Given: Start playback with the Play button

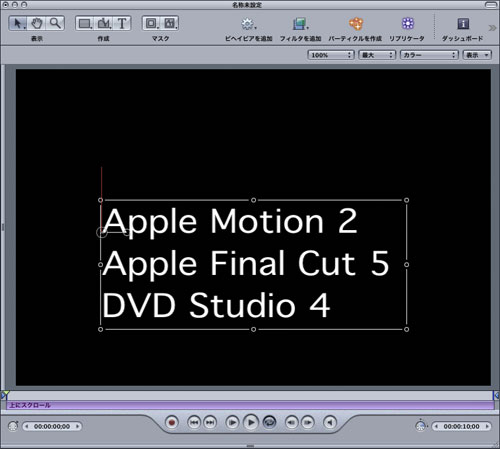Looking at the screenshot, I should tap(251, 423).
